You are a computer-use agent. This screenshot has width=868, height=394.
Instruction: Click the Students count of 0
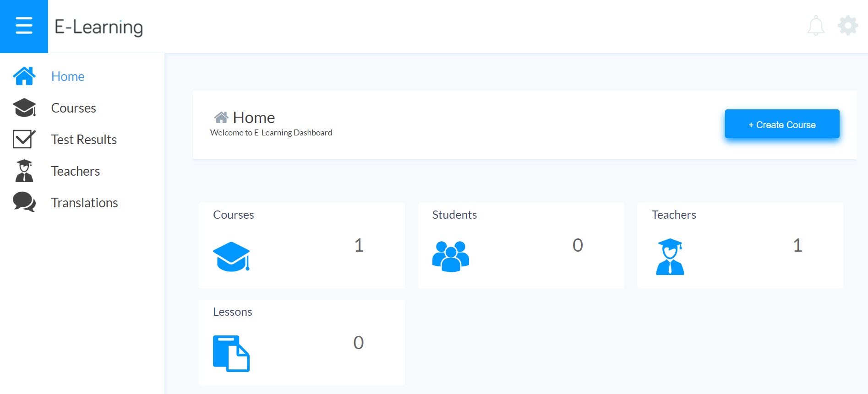[578, 245]
